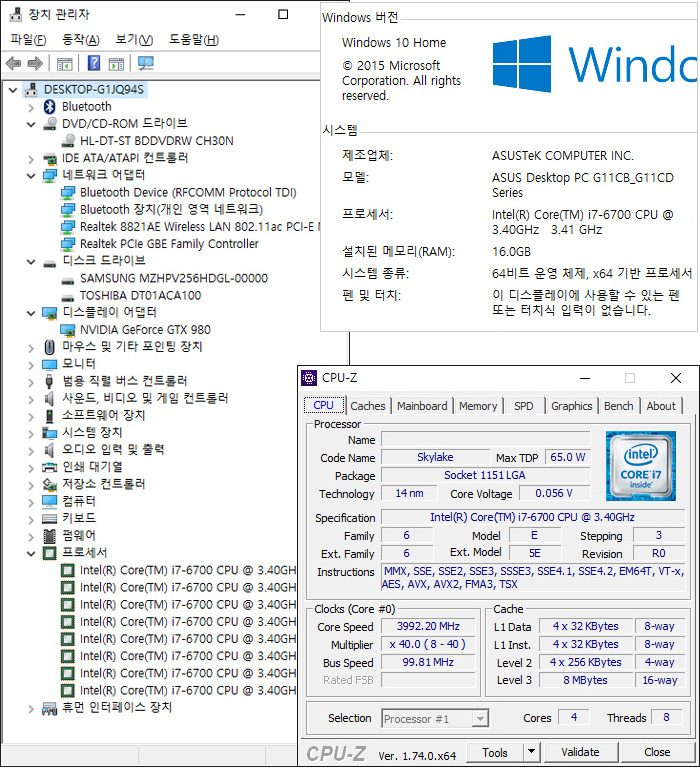Click the Windows logo in system info
Screen dimensions: 700x769
click(521, 64)
